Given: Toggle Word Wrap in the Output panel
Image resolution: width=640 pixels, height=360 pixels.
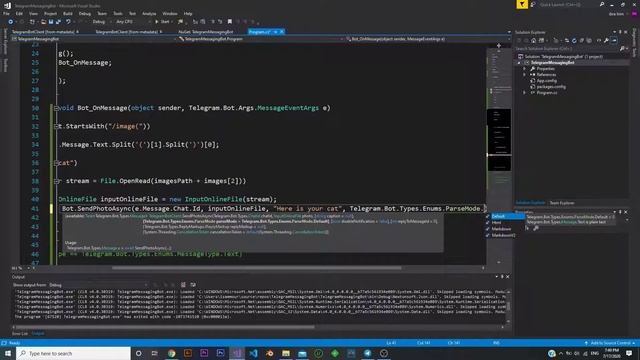Looking at the screenshot, I should click(x=193, y=285).
